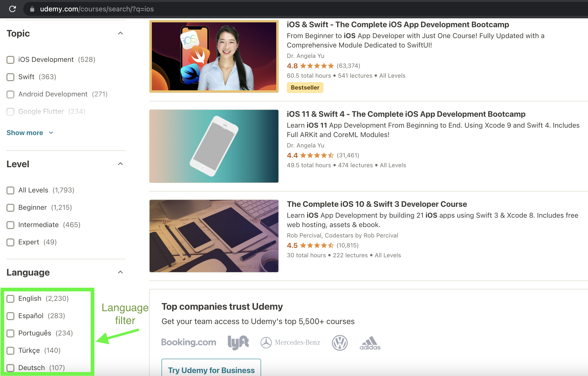588x376 pixels.
Task: Click the browser address bar
Action: point(97,9)
